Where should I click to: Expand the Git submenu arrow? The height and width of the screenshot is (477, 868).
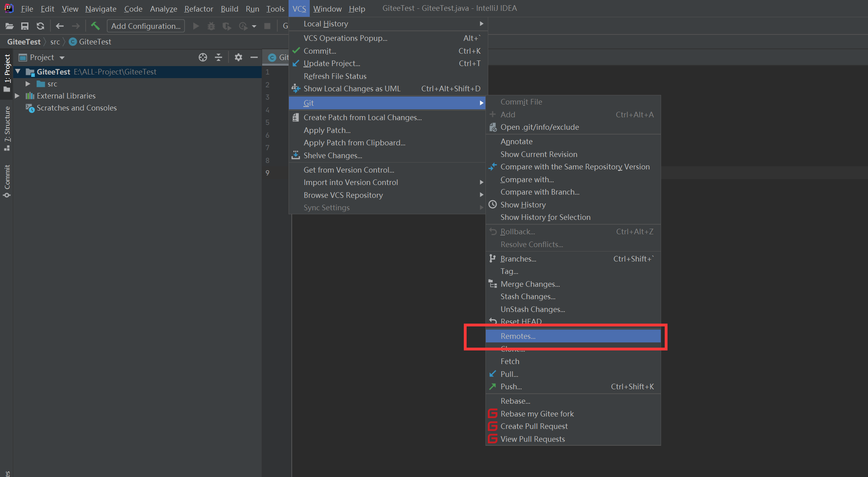point(481,103)
